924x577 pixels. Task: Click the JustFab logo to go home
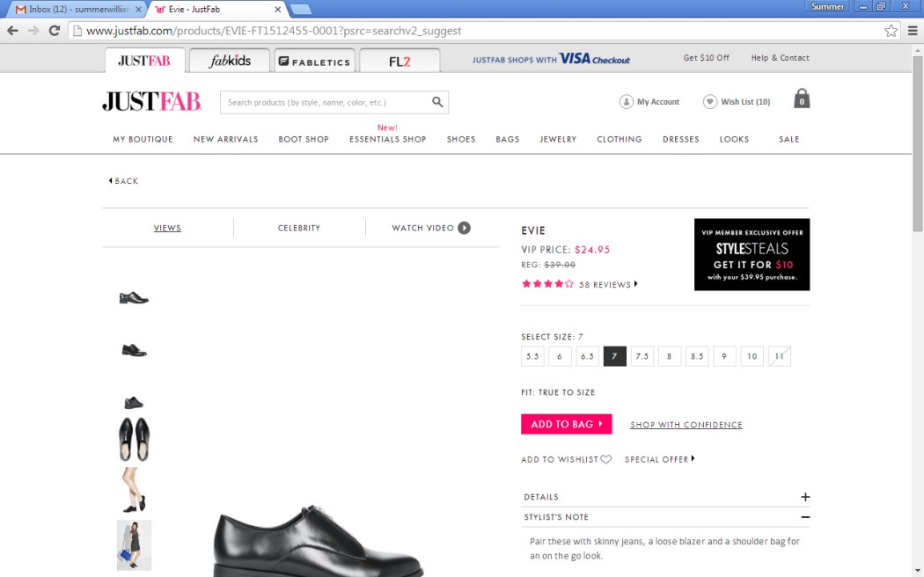(151, 102)
